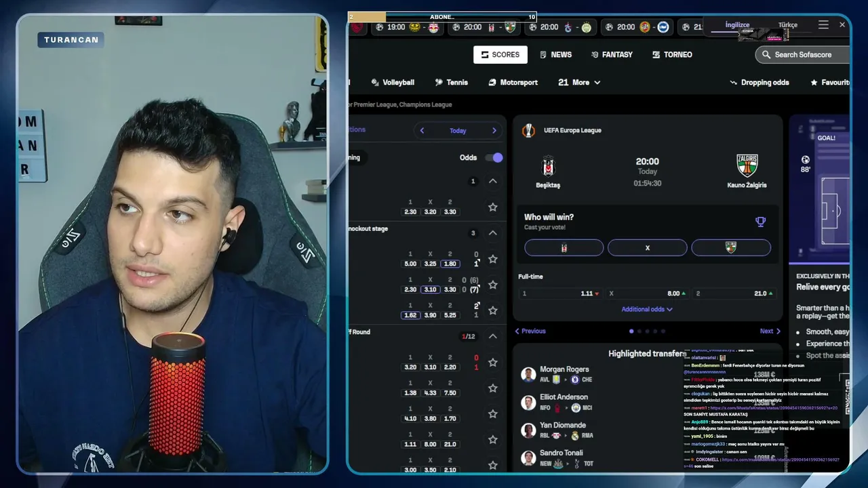Screen dimensions: 868x488
Task: Collapse the Round section showing 1/12
Action: point(493,336)
